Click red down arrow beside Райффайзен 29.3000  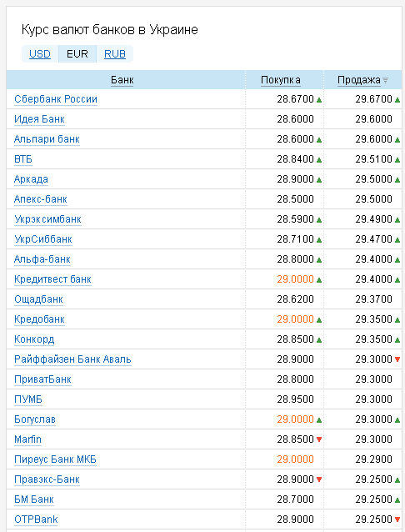pyautogui.click(x=397, y=359)
